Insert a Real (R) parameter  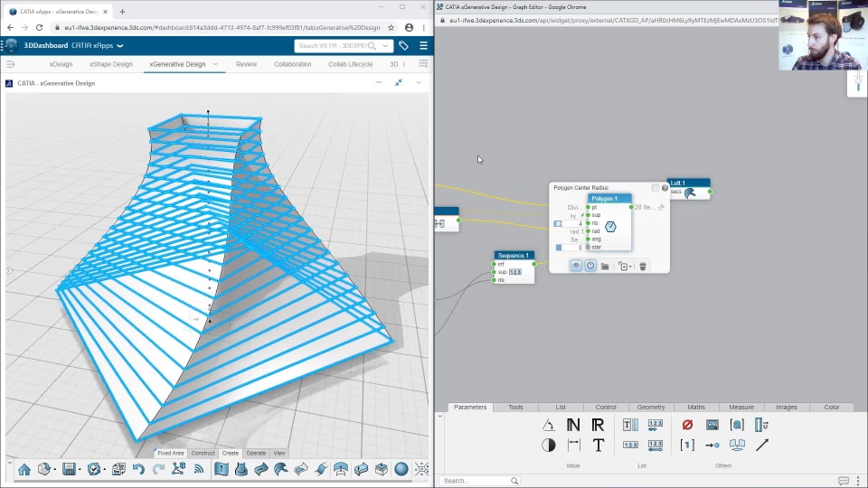click(x=598, y=425)
